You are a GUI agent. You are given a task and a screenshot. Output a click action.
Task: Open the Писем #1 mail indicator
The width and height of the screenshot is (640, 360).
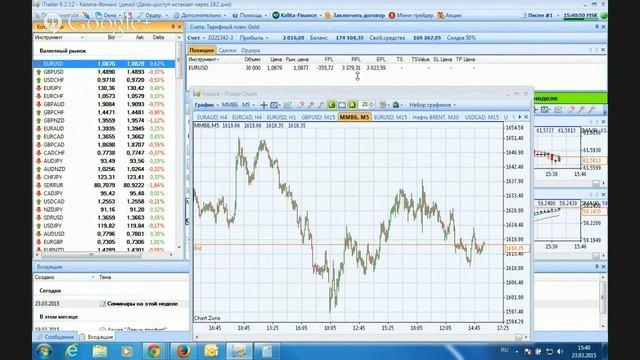coord(538,15)
